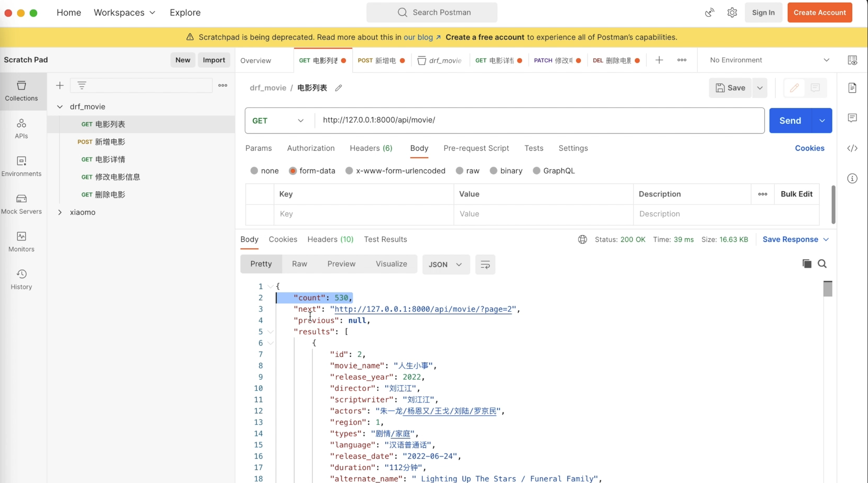Click the Create Account button
This screenshot has width=868, height=483.
click(819, 13)
